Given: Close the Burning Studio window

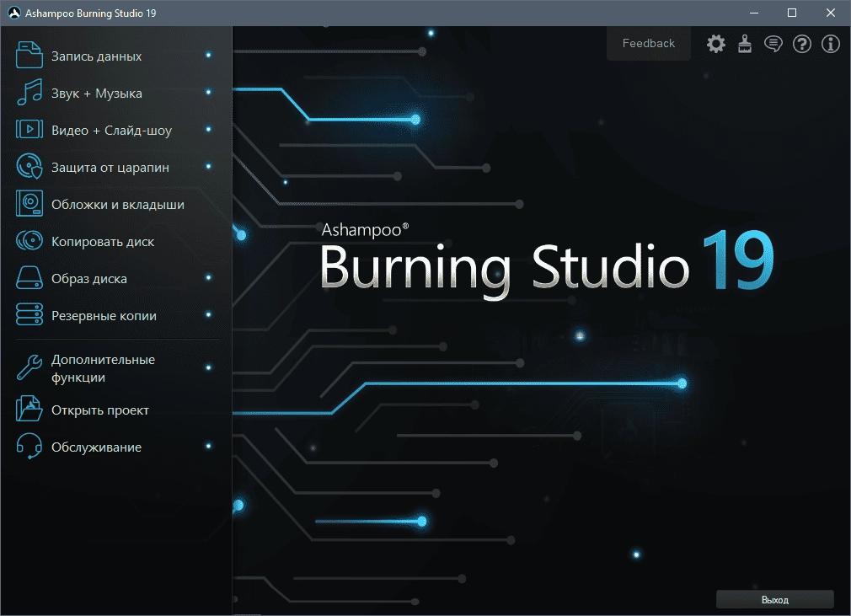Looking at the screenshot, I should pos(831,13).
